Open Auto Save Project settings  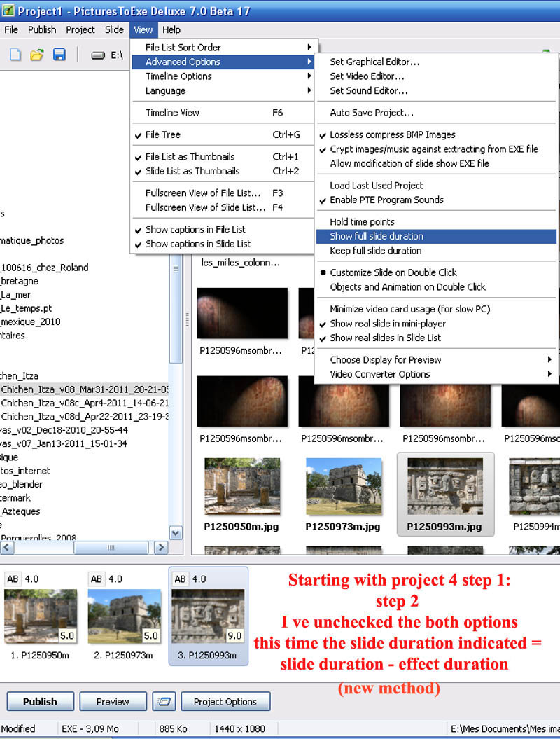[436, 113]
